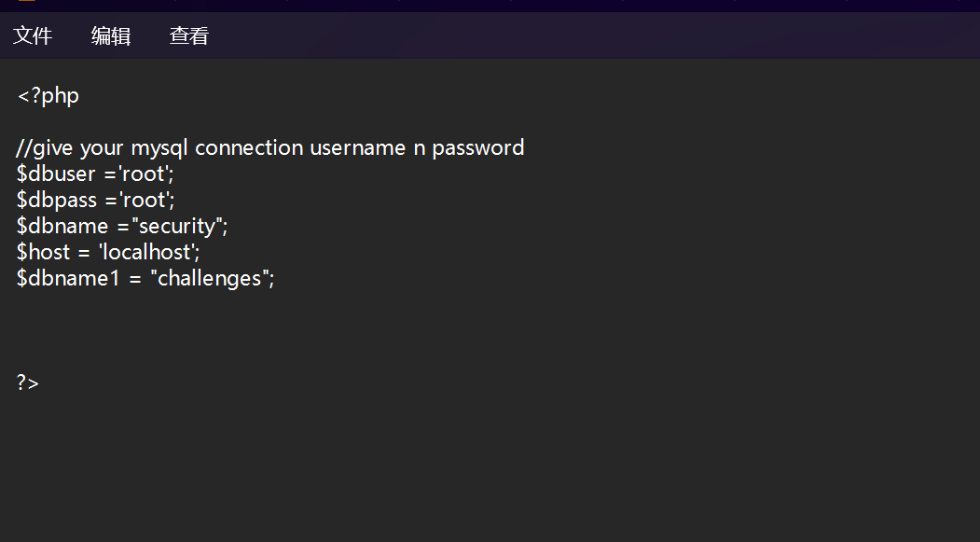
Task: Open the 查看 menu
Action: [188, 35]
